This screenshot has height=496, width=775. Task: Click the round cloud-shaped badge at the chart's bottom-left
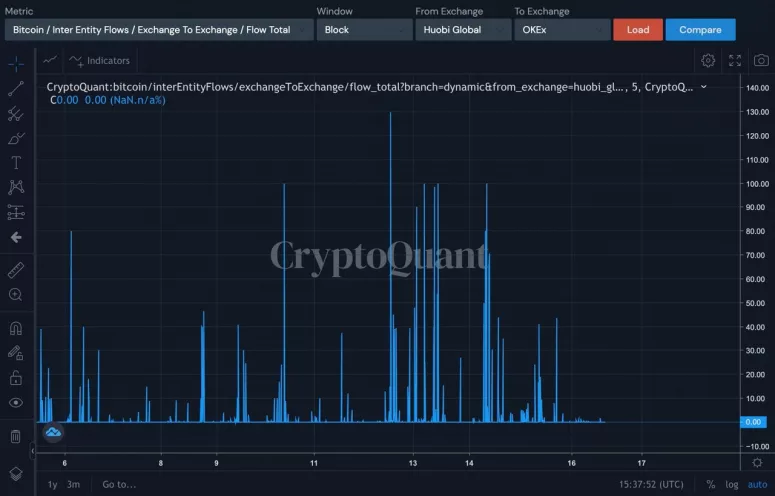[53, 433]
